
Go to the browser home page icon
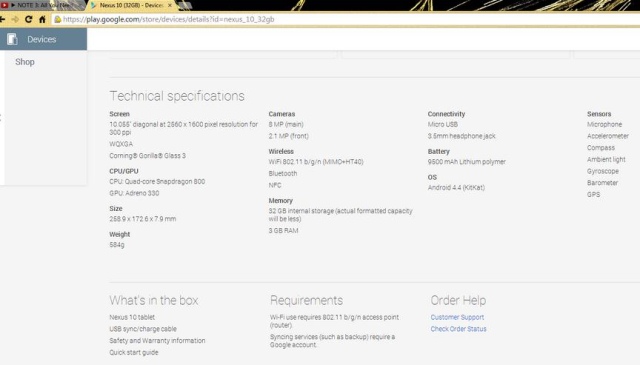point(42,19)
